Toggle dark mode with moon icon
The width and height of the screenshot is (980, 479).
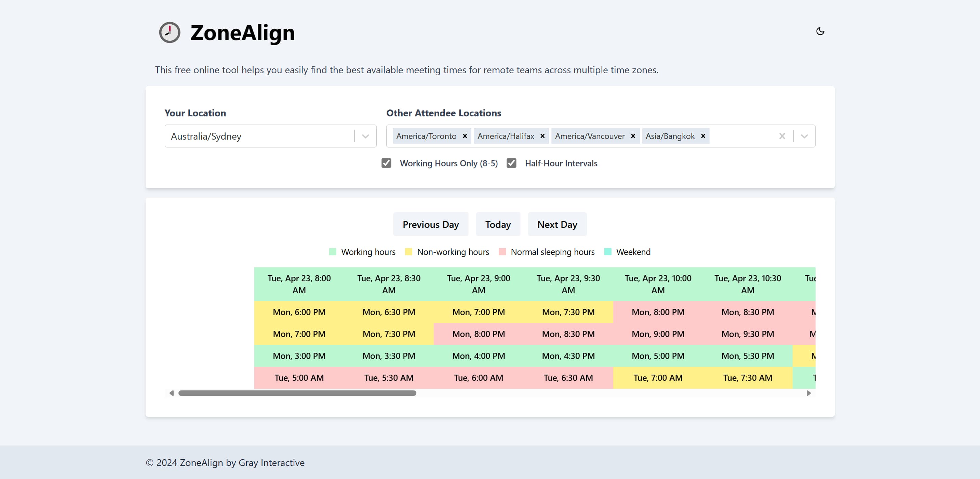pos(820,31)
